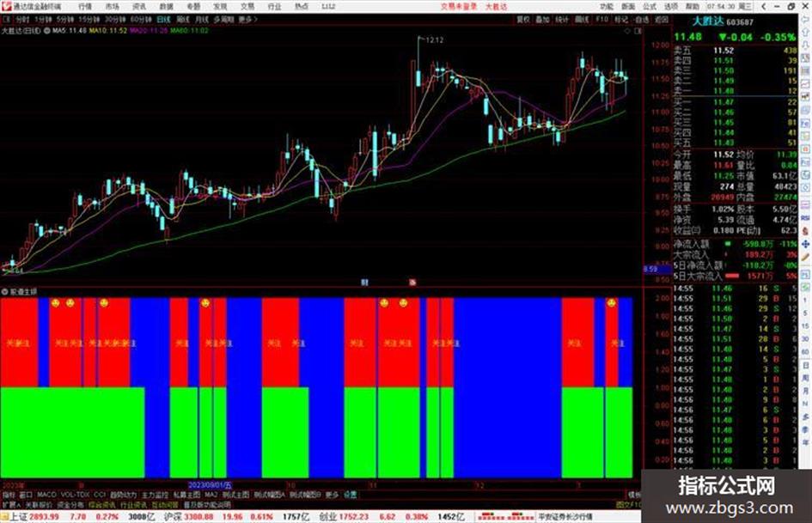
Task: Click the yellow icon left of 上证
Action: coord(4,517)
